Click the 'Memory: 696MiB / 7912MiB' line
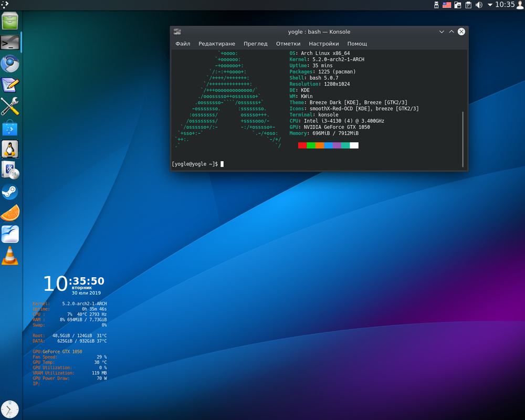 click(x=324, y=133)
